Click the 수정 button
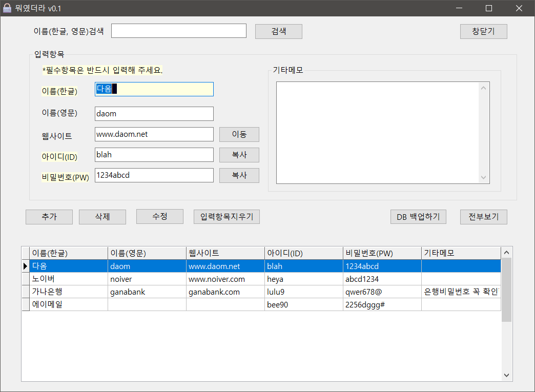Image resolution: width=535 pixels, height=392 pixels. click(160, 217)
